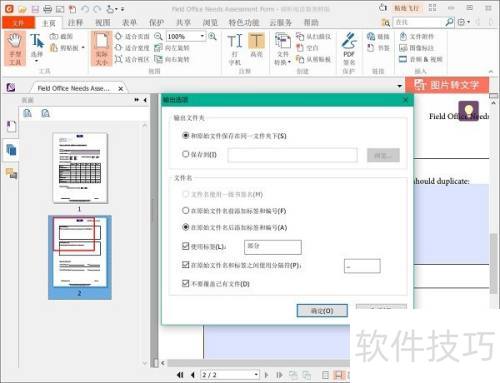This screenshot has width=500, height=383.
Task: Open the bookmarks panel icon in left sidebar
Action: [x=11, y=127]
